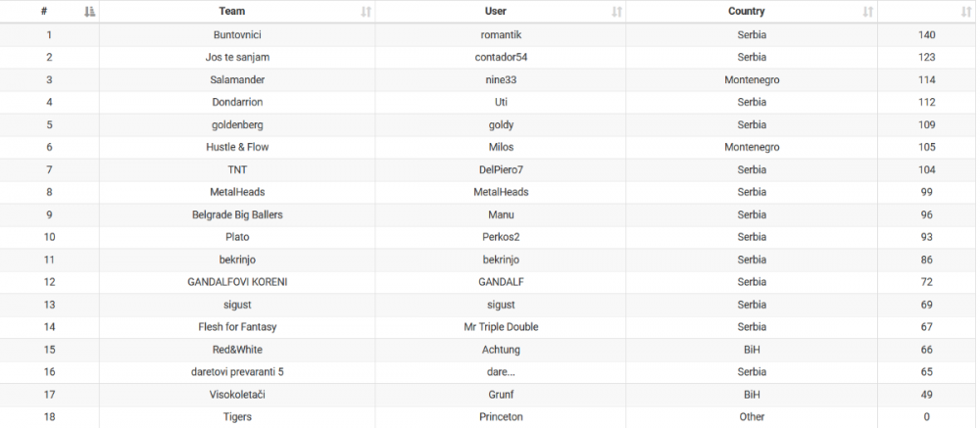980x428 pixels.
Task: Click the Red&White team cell
Action: click(x=237, y=350)
